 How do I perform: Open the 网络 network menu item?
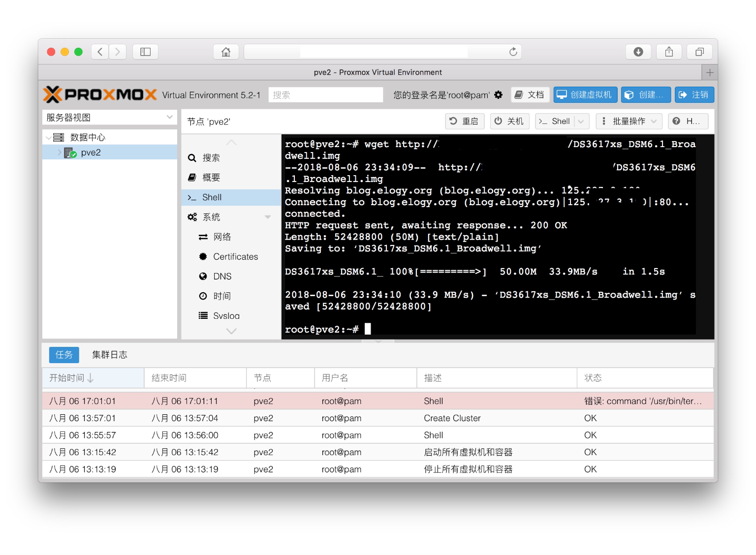coord(231,237)
